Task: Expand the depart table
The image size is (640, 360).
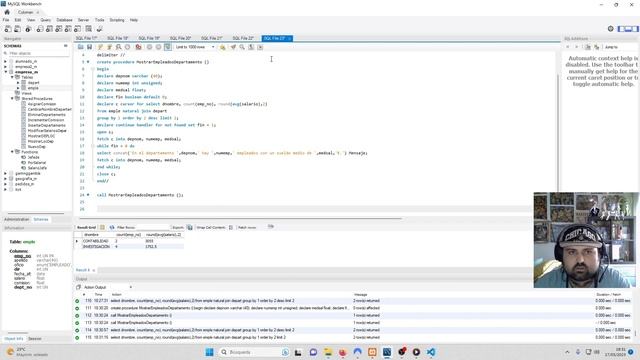Action: click(x=18, y=82)
